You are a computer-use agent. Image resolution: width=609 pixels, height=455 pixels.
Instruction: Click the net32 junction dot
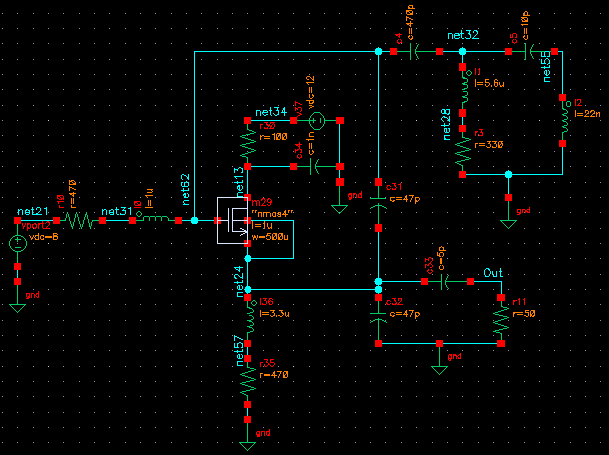coord(462,51)
